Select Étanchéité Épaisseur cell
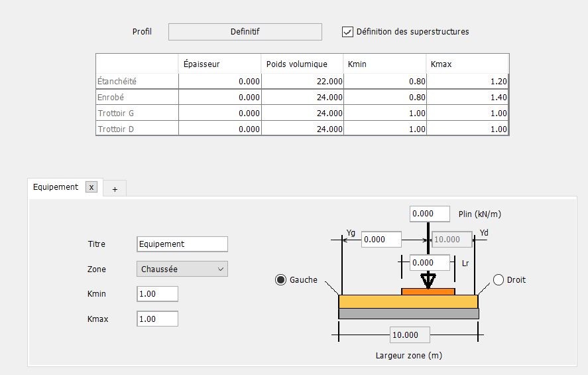Image resolution: width=588 pixels, height=375 pixels. tap(219, 81)
